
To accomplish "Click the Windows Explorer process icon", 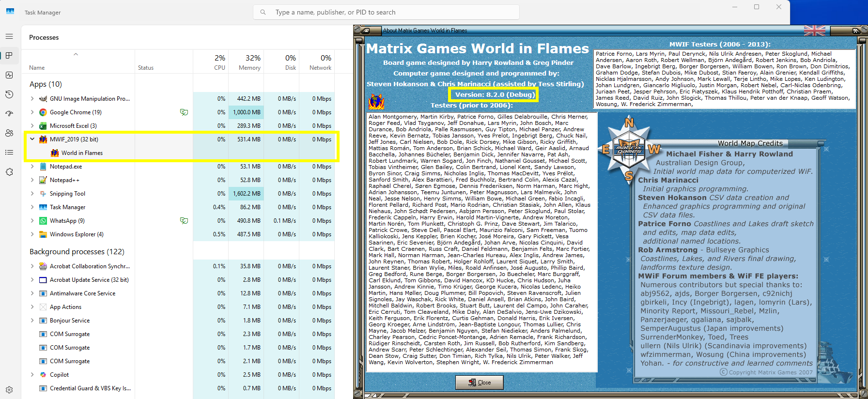I will click(43, 234).
